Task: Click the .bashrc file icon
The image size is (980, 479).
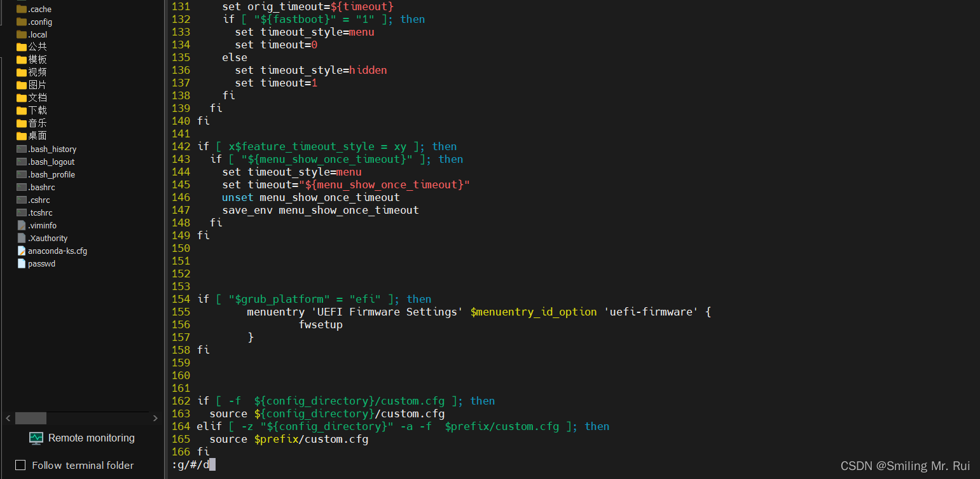Action: coord(22,187)
